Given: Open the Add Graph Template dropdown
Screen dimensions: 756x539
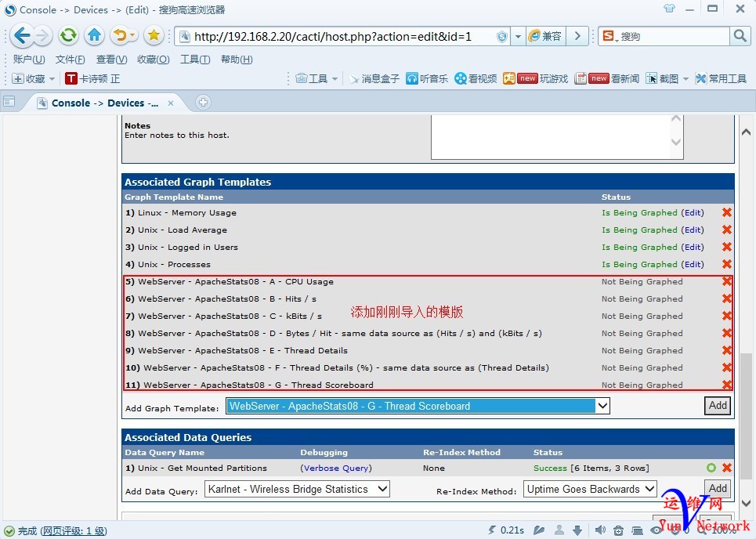Looking at the screenshot, I should click(418, 406).
